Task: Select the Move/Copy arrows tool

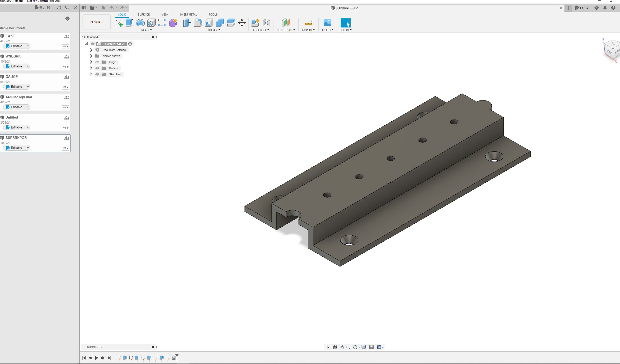Action: coord(242,23)
